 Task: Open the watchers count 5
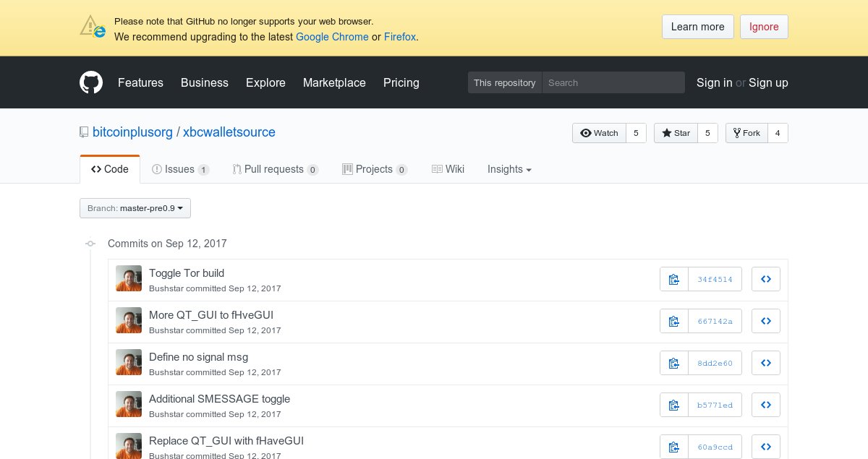[636, 133]
